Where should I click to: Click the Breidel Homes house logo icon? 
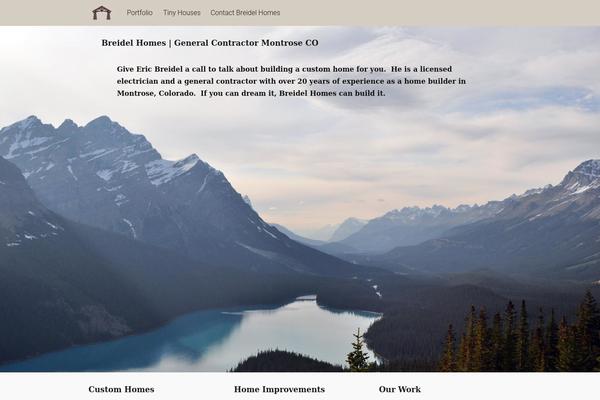tap(102, 13)
